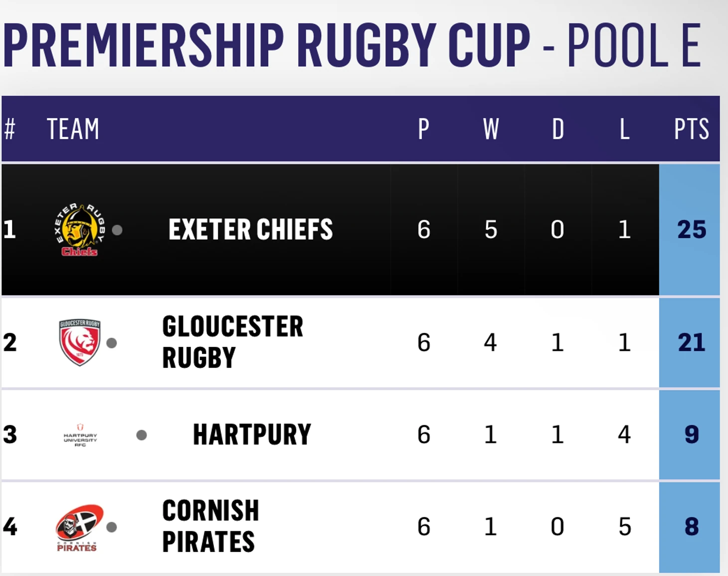Click the grey dot beside Exeter logo

point(117,230)
